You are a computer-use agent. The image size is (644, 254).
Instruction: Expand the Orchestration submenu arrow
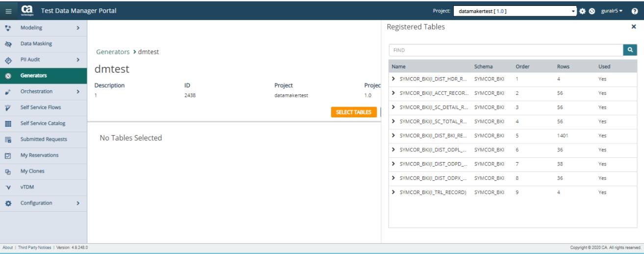point(78,91)
